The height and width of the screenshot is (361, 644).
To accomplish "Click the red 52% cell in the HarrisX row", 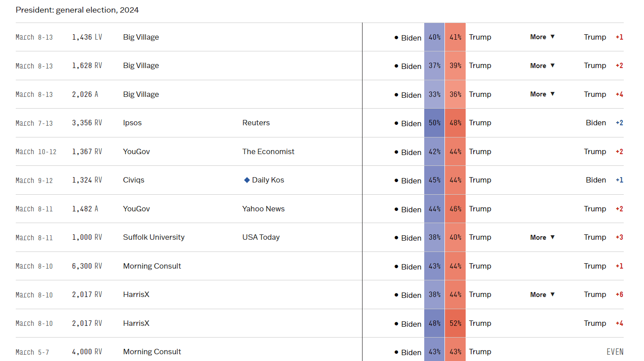I will 455,323.
